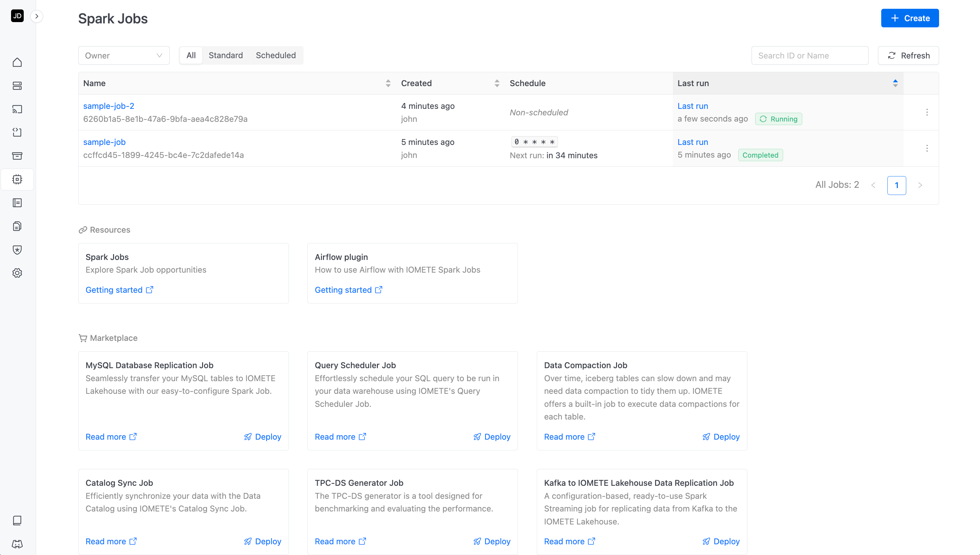Switch to the All jobs tab
This screenshot has width=980, height=555.
(x=191, y=56)
